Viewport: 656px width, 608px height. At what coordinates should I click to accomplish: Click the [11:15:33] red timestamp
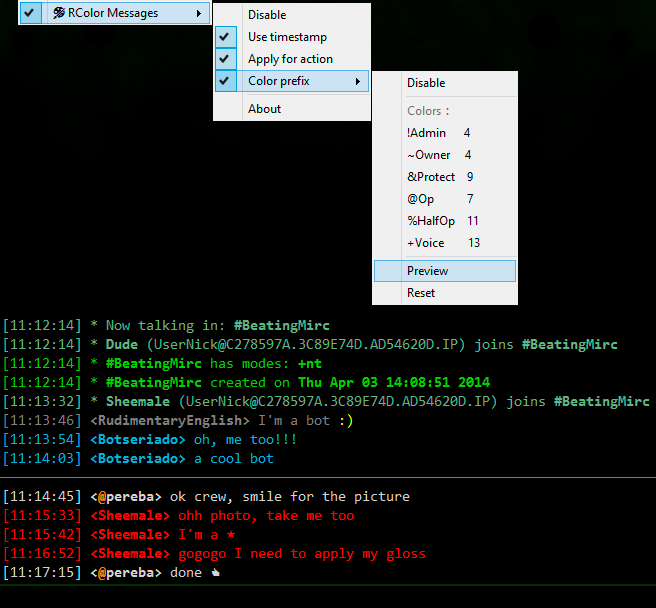pyautogui.click(x=42, y=516)
